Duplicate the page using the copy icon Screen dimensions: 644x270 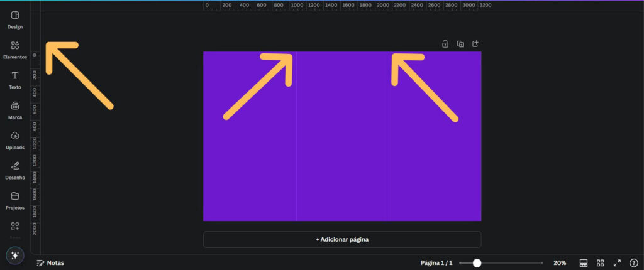pos(460,44)
